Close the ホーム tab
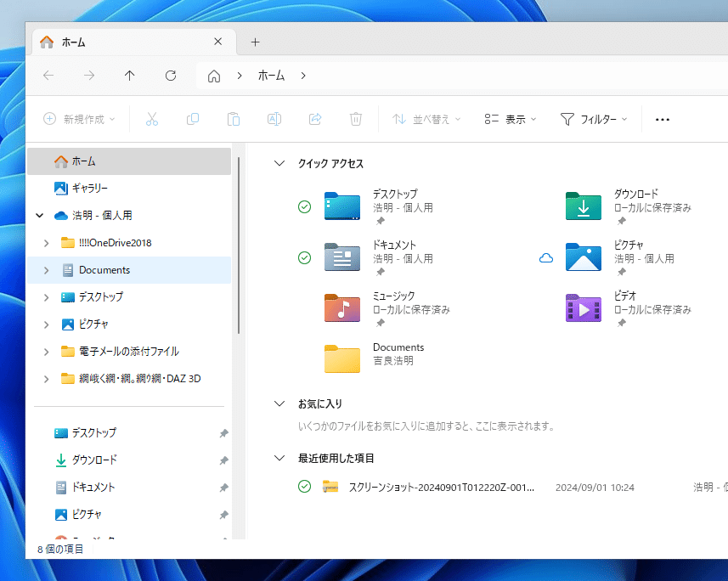 point(217,42)
